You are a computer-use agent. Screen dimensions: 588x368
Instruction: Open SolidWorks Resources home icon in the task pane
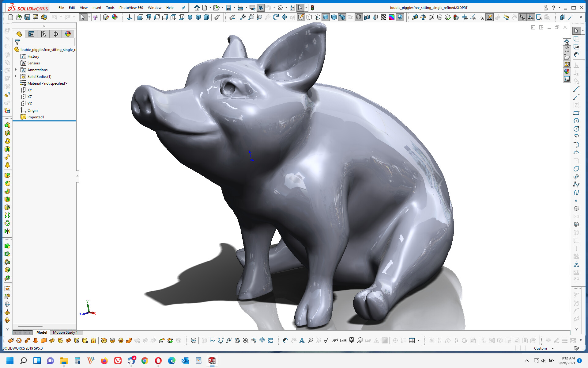coord(567,42)
